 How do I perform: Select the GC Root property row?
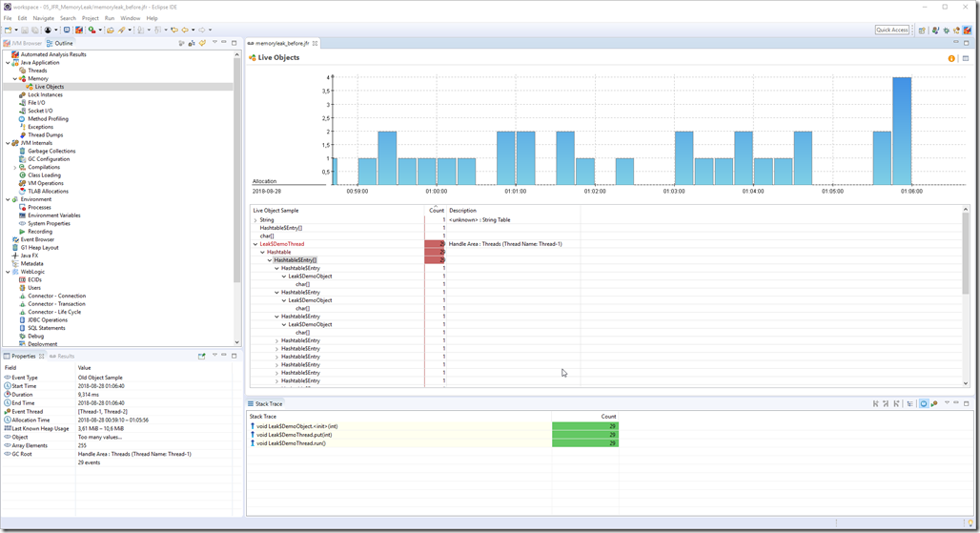pyautogui.click(x=122, y=454)
